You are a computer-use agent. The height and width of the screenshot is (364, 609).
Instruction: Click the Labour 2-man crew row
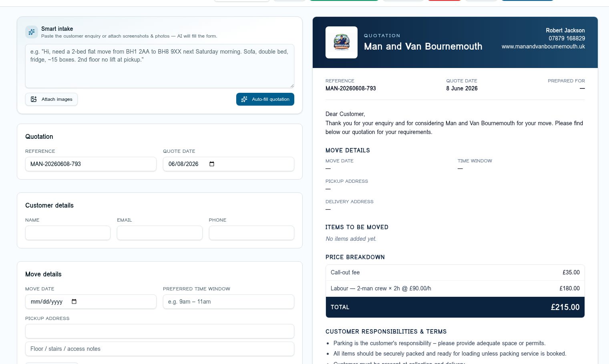pos(455,288)
